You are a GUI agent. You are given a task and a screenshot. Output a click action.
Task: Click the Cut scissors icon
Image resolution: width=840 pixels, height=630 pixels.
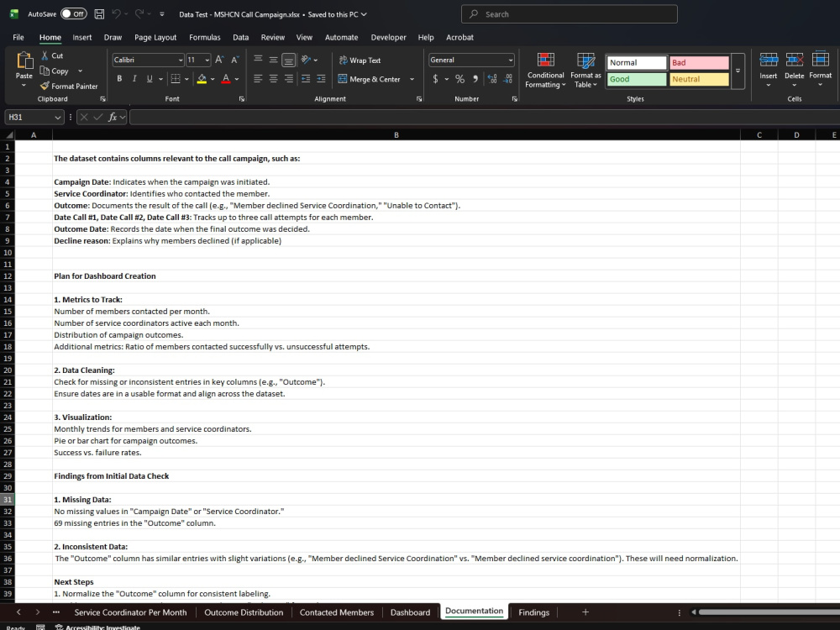pyautogui.click(x=45, y=55)
